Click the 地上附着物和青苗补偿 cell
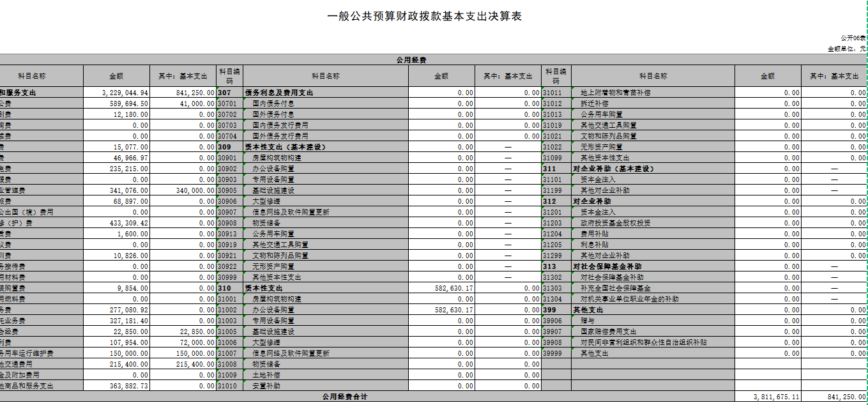 653,93
